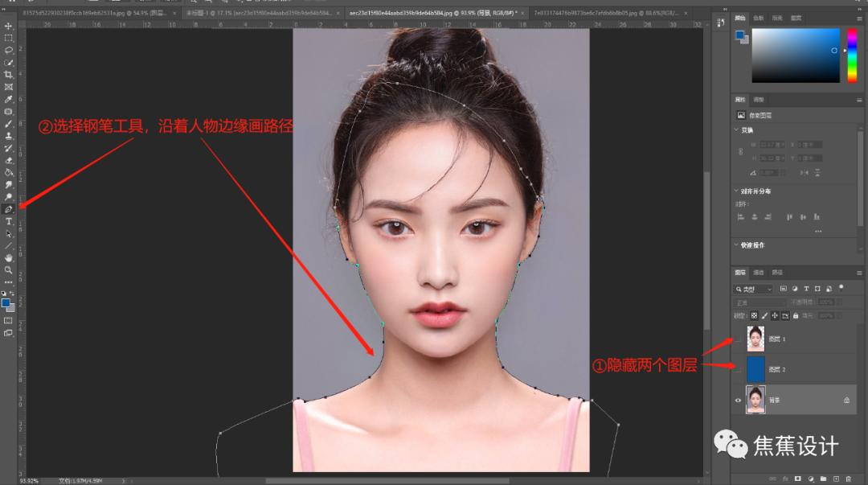Activate the Zoom magnifier tool
The height and width of the screenshot is (485, 868).
click(x=9, y=270)
